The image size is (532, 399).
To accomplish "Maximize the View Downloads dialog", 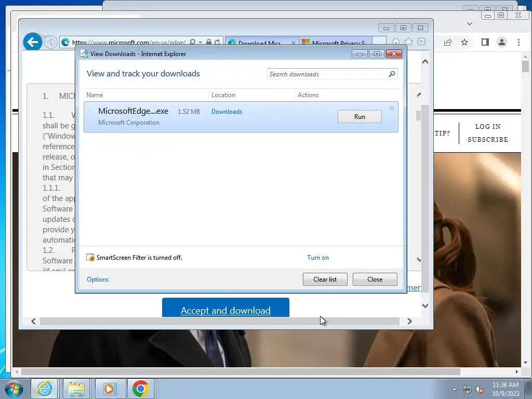I will pos(377,54).
